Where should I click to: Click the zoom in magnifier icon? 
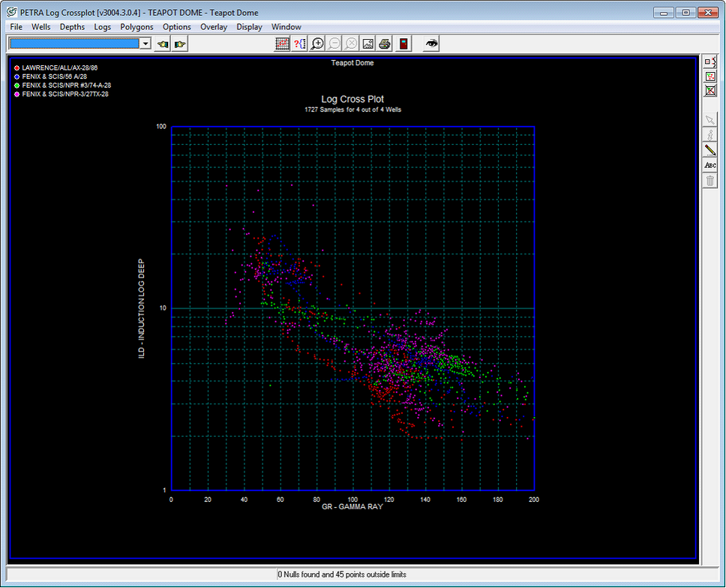317,44
